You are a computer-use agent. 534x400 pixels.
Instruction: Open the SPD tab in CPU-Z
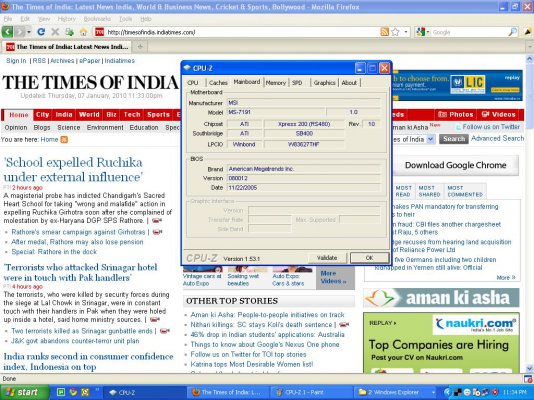pos(297,83)
